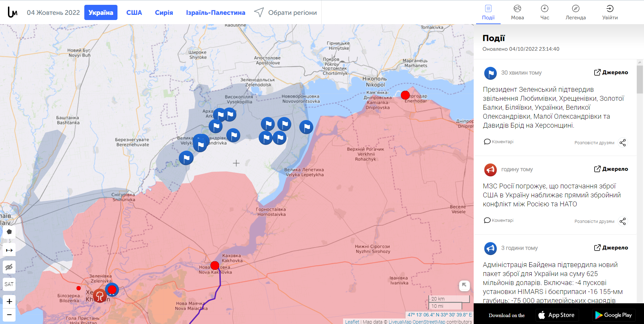Open the Liveuamap logo home link
The height and width of the screenshot is (324, 644).
(x=12, y=12)
